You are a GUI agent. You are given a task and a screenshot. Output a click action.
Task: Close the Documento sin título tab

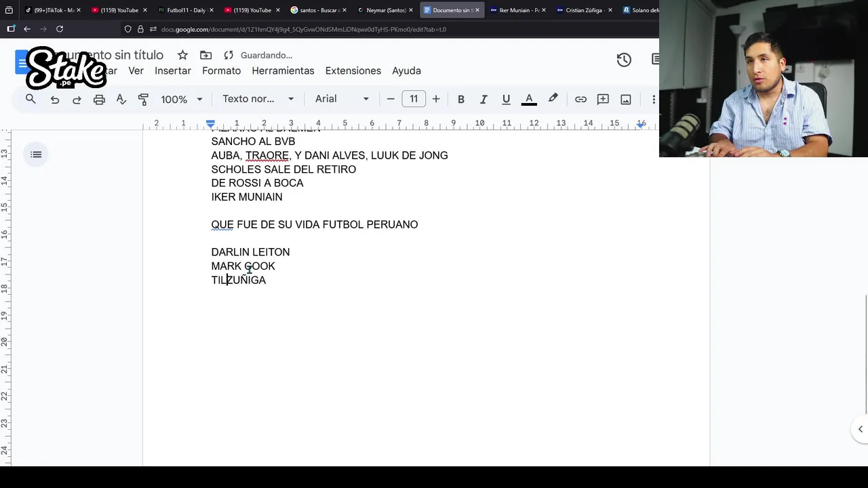point(477,10)
